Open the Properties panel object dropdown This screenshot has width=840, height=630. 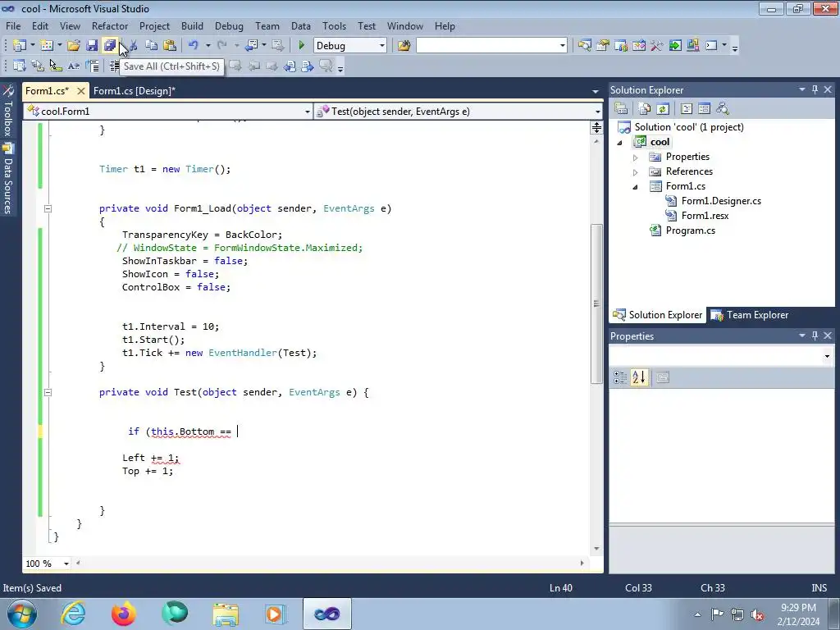click(827, 356)
